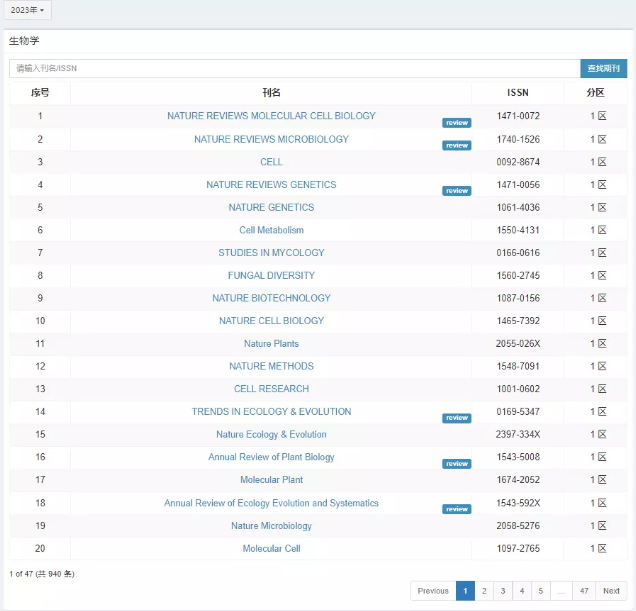Select ISSN 2055-026X cell

point(518,344)
